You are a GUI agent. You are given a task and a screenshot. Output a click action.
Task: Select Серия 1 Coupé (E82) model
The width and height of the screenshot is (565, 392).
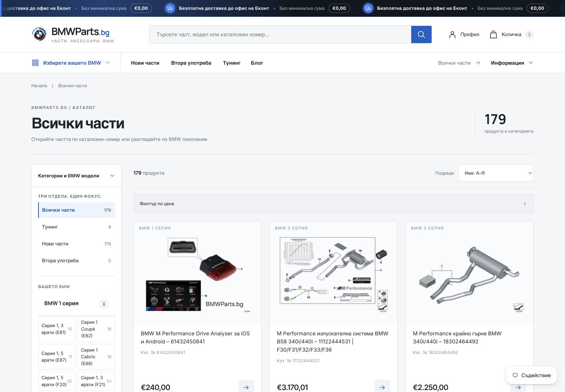tap(96, 329)
